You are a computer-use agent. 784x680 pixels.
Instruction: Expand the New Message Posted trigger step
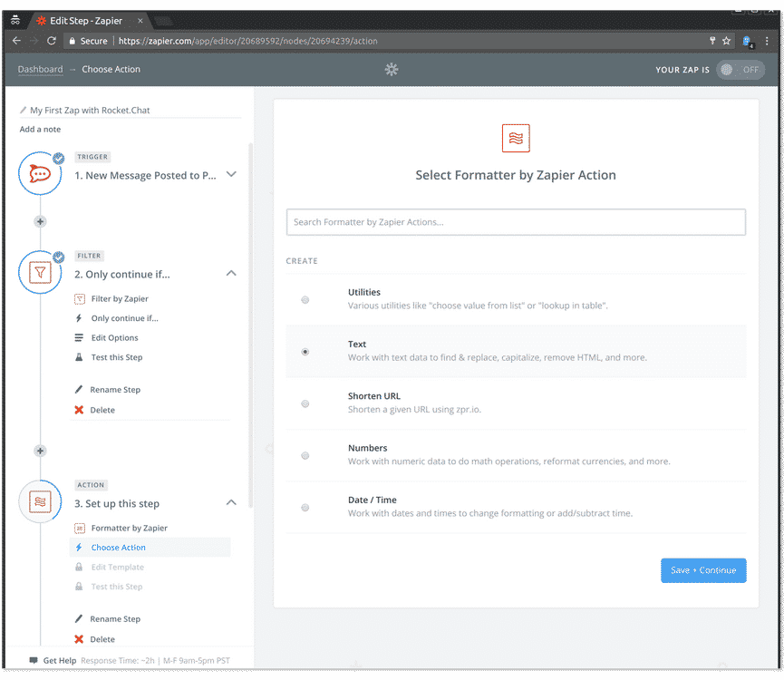pyautogui.click(x=231, y=174)
